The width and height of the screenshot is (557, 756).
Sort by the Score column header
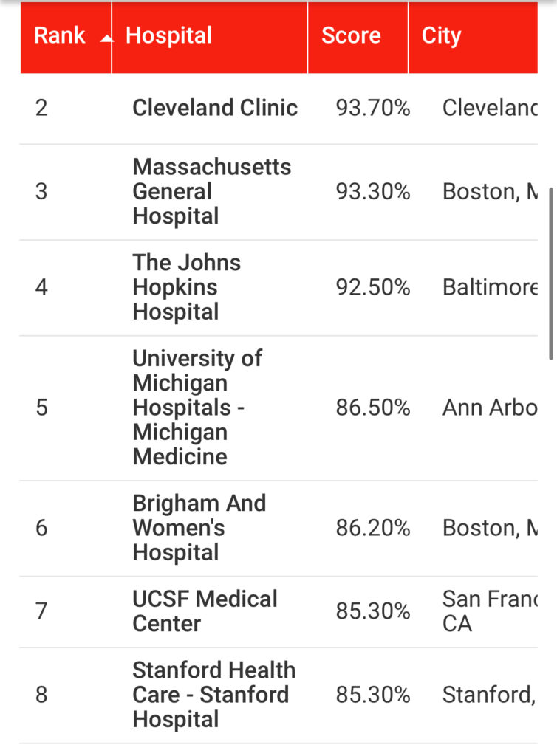point(351,35)
